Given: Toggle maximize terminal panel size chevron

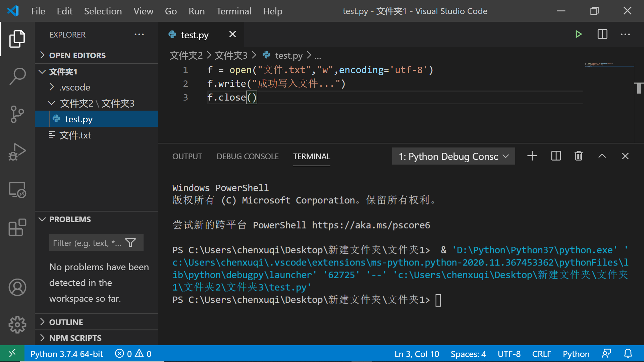Looking at the screenshot, I should coord(602,156).
